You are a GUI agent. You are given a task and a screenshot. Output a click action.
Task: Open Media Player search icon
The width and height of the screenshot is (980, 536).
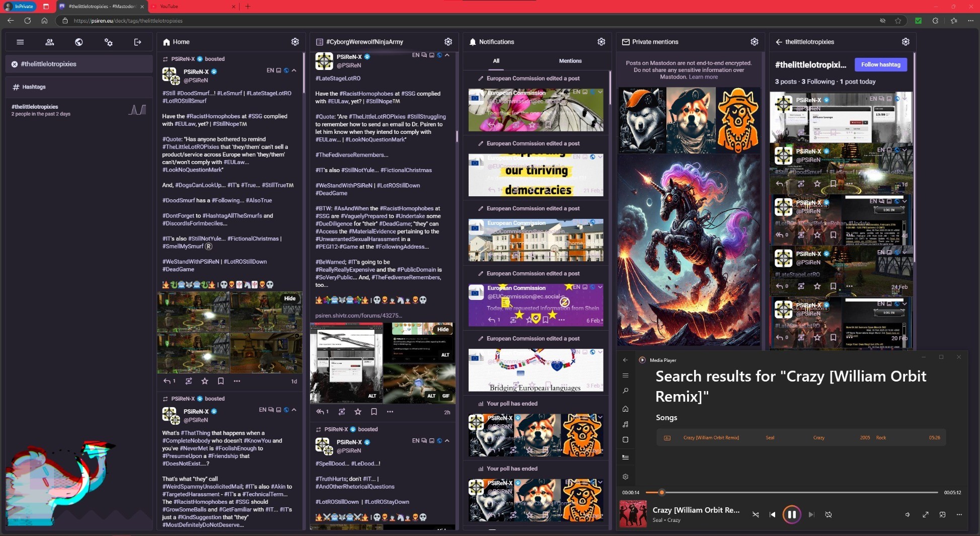625,391
